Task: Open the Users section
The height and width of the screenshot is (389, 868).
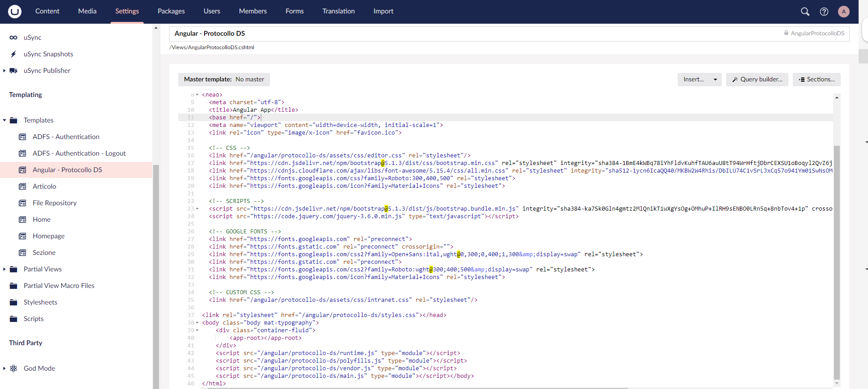Action: coord(212,11)
